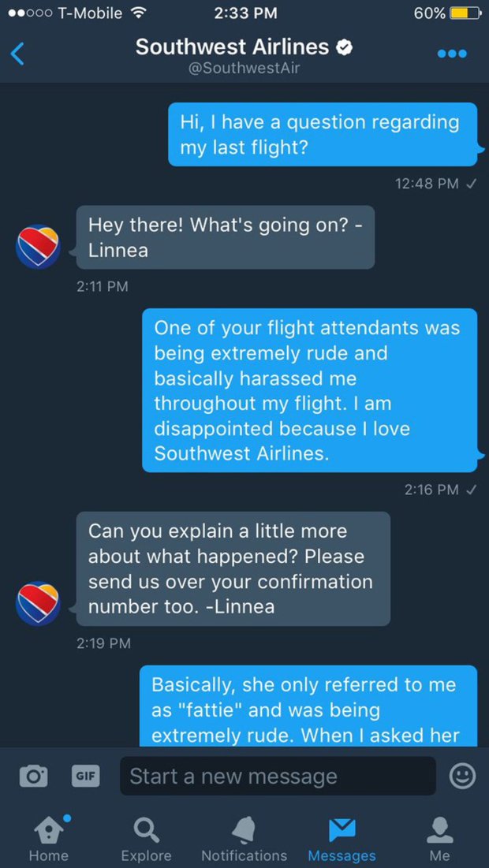Tap the flight attendants complaint message bubble
Viewport: 489px width, 868px height.
(309, 390)
